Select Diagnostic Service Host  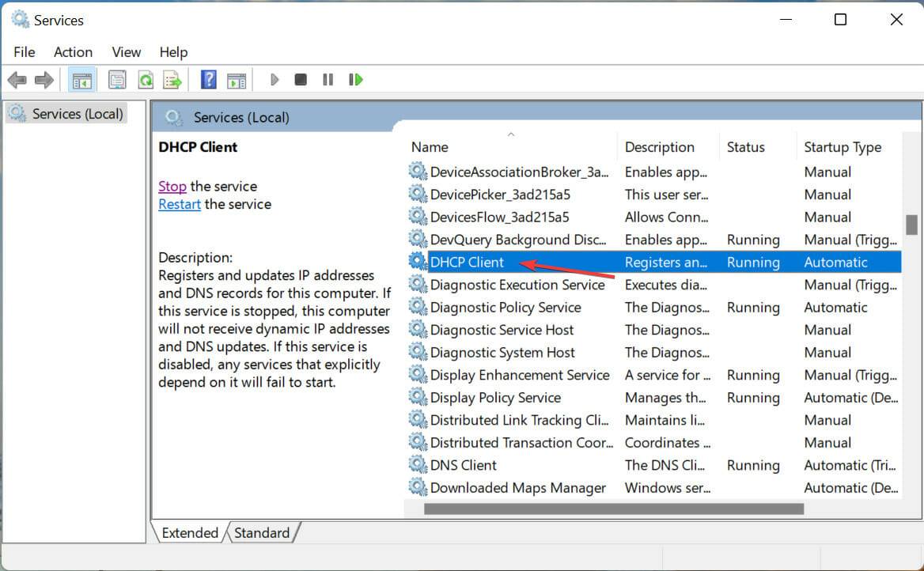(502, 330)
